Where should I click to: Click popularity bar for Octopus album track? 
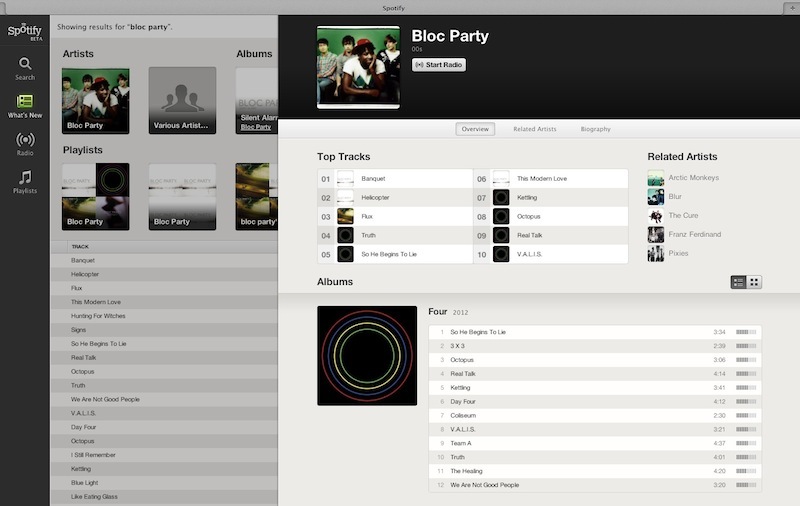[x=746, y=360]
